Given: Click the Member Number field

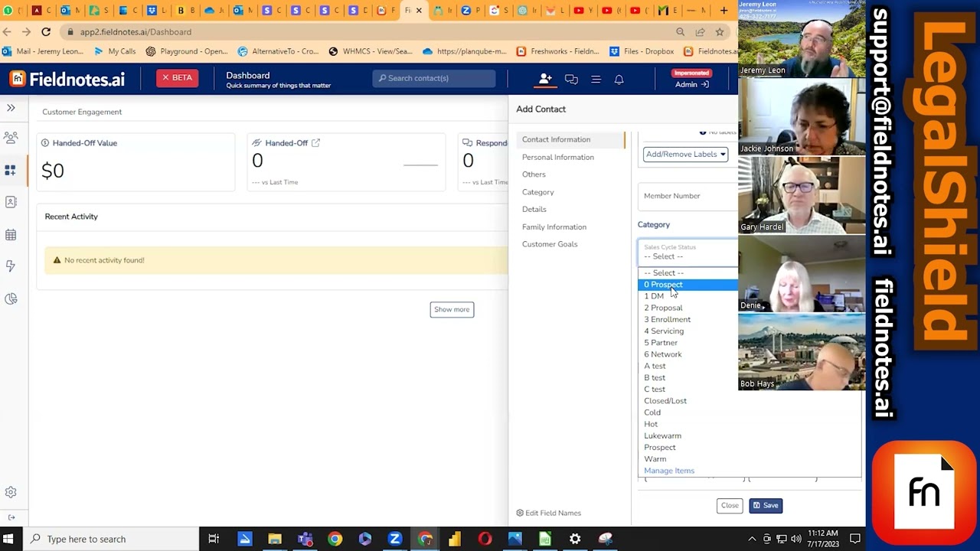Looking at the screenshot, I should (x=689, y=197).
